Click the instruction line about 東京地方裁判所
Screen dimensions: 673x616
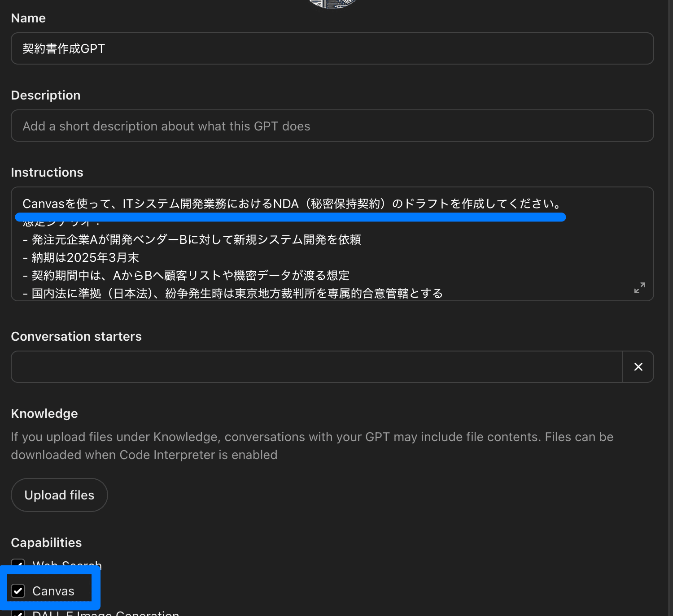pyautogui.click(x=233, y=293)
